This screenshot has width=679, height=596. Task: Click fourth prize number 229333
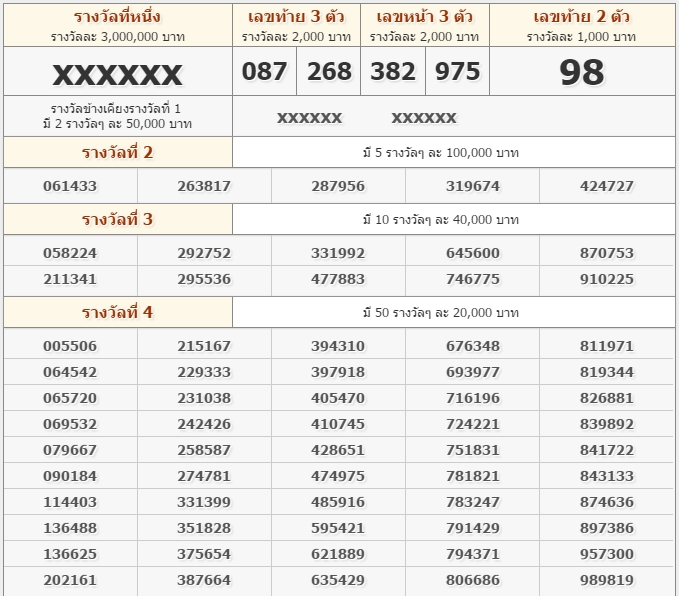204,372
